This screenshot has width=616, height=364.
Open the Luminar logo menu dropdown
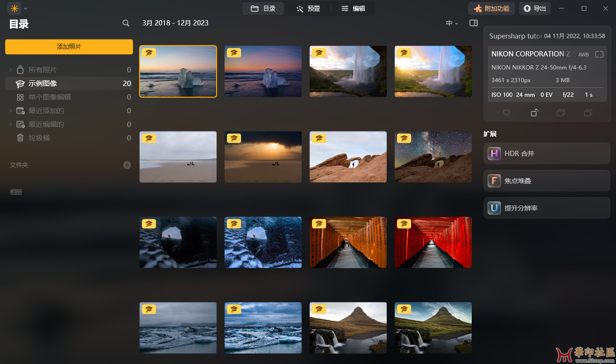tap(17, 8)
